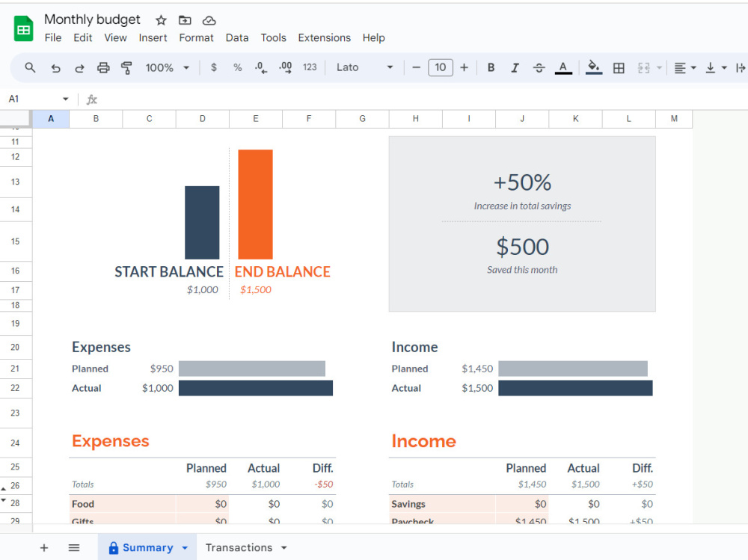This screenshot has width=748, height=560.
Task: Toggle italic formatting
Action: click(515, 68)
